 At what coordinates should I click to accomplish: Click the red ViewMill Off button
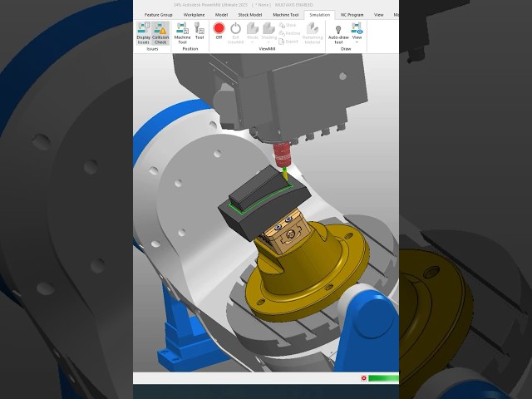[219, 31]
